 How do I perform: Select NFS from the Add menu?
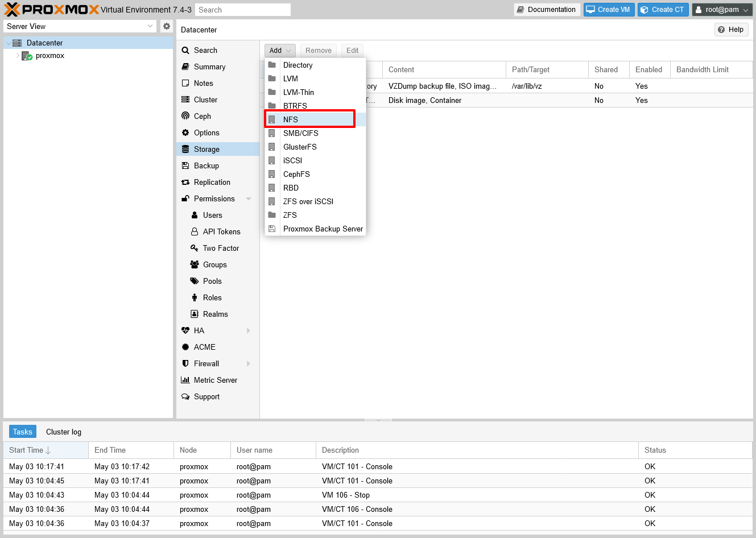(x=291, y=119)
